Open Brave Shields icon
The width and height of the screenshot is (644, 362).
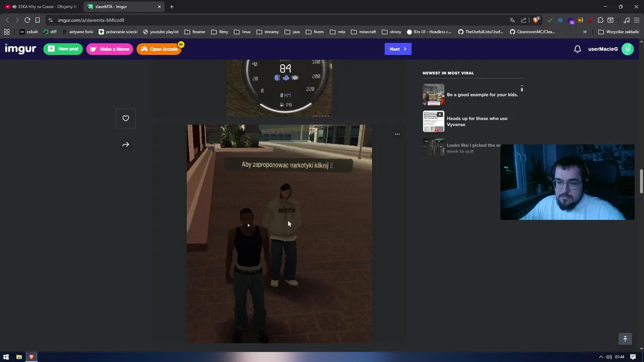536,20
